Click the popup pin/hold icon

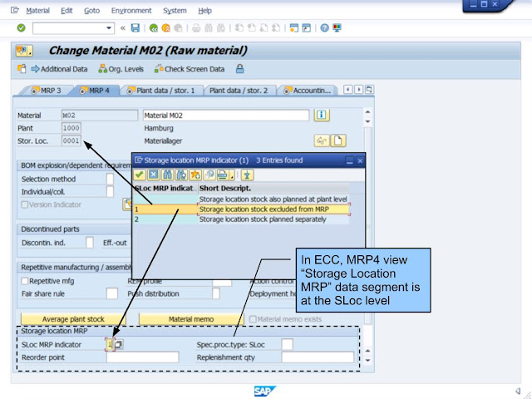(247, 175)
